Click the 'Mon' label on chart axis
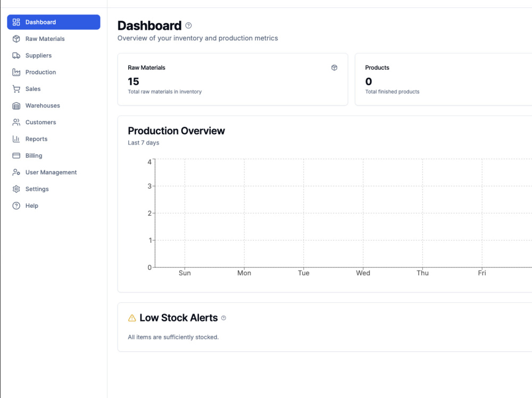 244,273
